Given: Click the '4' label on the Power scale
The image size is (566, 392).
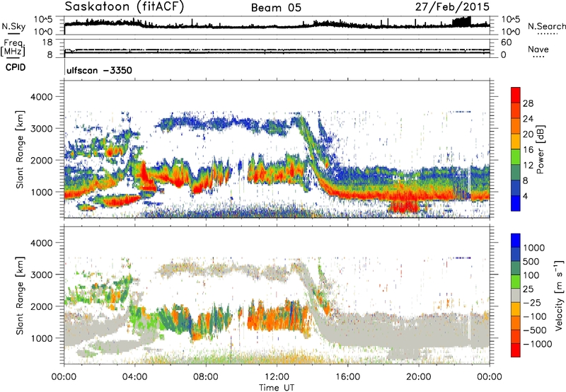Looking at the screenshot, I should click(526, 197).
